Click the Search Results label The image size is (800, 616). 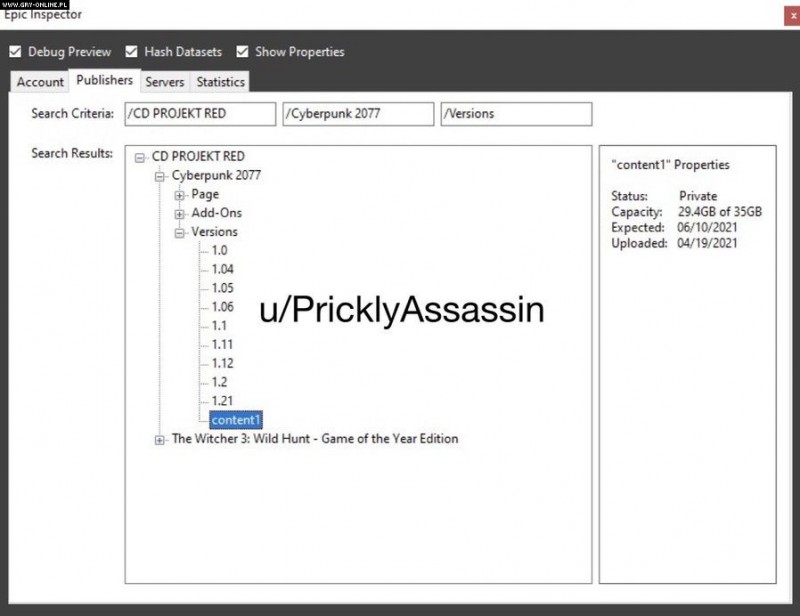click(72, 153)
